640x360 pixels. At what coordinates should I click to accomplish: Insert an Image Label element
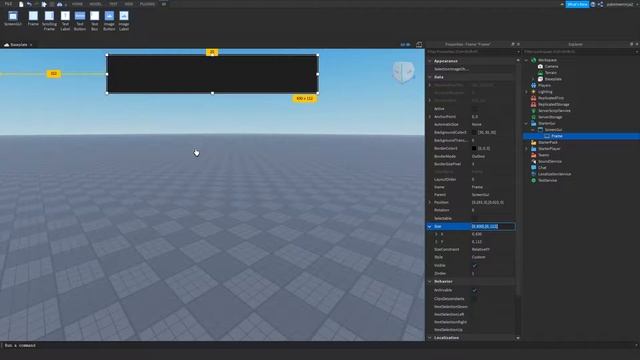point(124,20)
